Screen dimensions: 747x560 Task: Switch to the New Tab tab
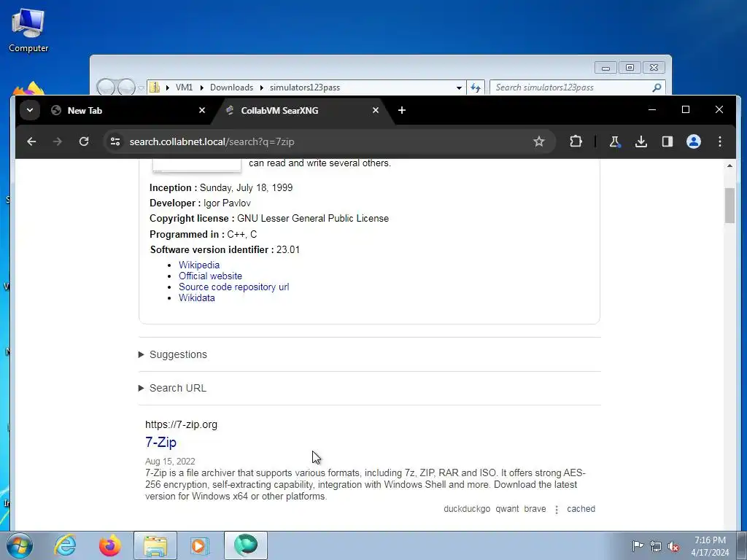pos(128,111)
